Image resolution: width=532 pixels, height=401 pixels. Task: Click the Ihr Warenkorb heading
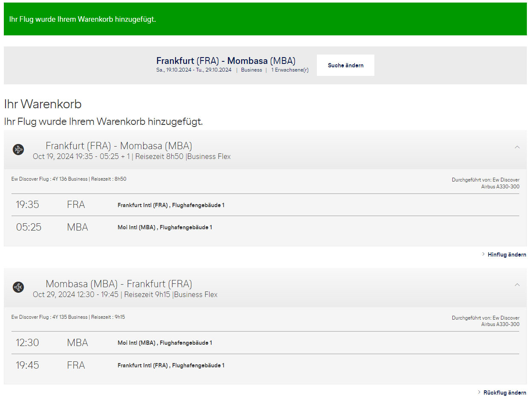43,104
